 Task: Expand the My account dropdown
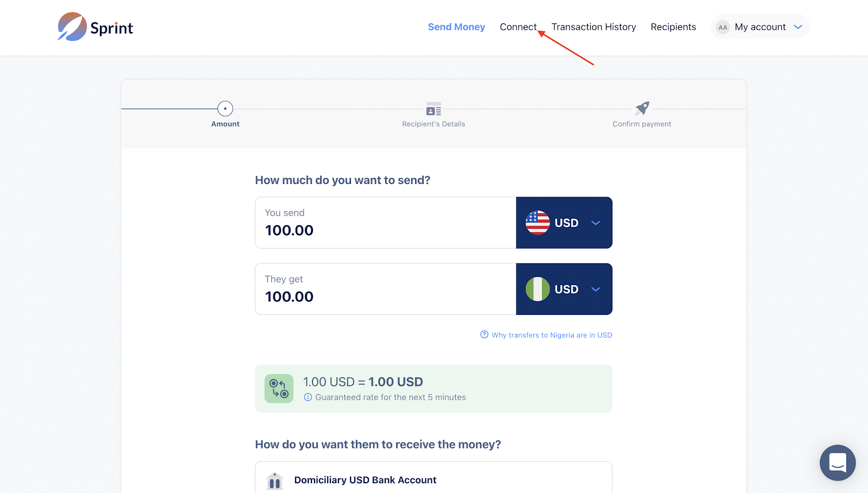point(797,27)
